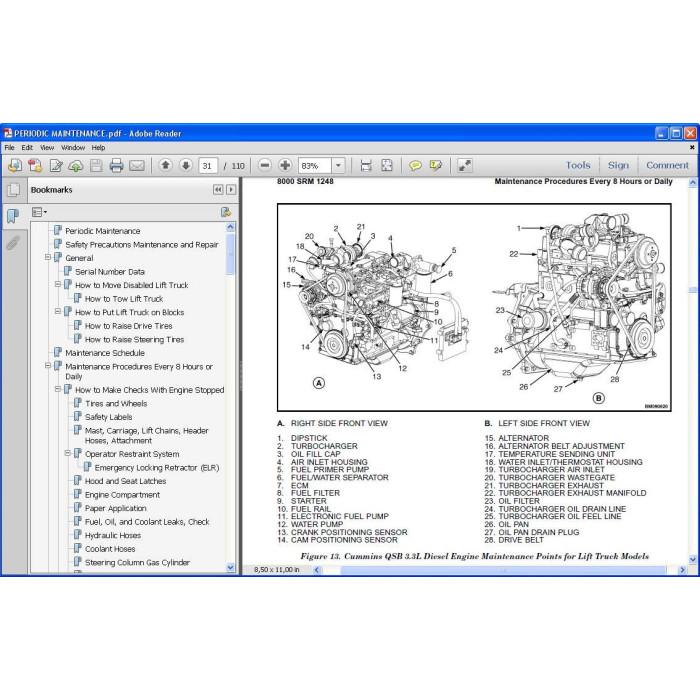Open the Attachments paperclip panel icon

[x=13, y=243]
